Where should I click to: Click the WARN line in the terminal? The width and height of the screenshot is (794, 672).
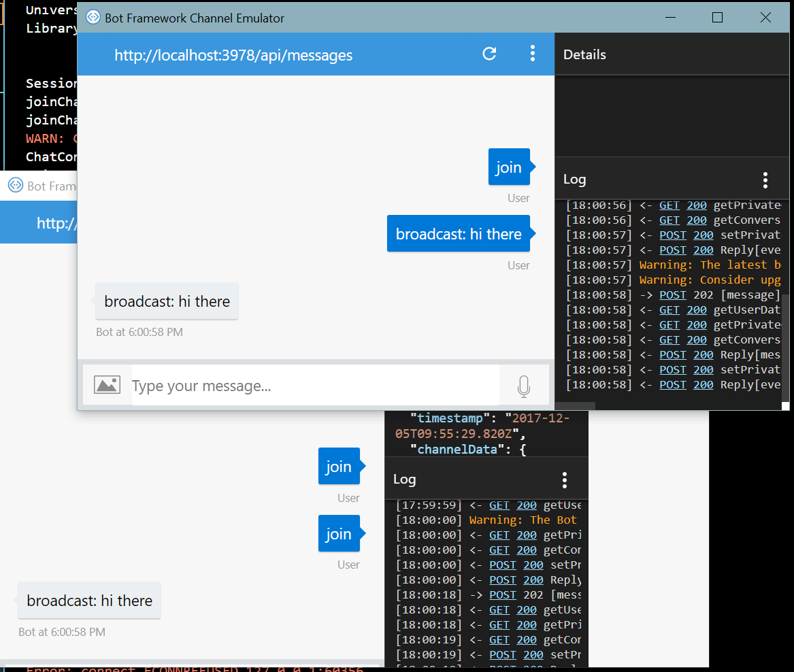[x=51, y=138]
